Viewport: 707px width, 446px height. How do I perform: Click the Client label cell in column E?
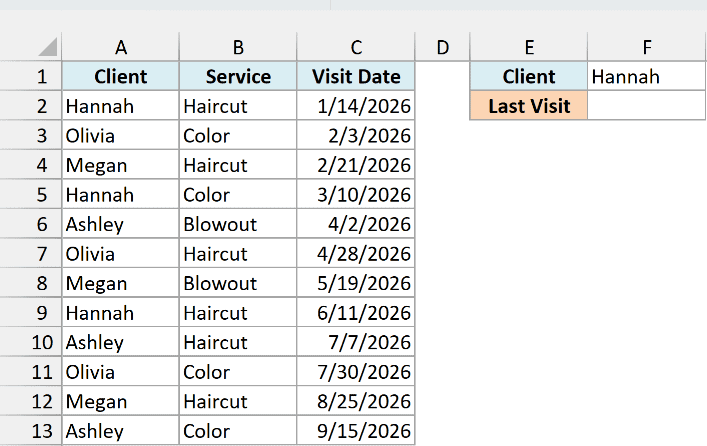529,76
